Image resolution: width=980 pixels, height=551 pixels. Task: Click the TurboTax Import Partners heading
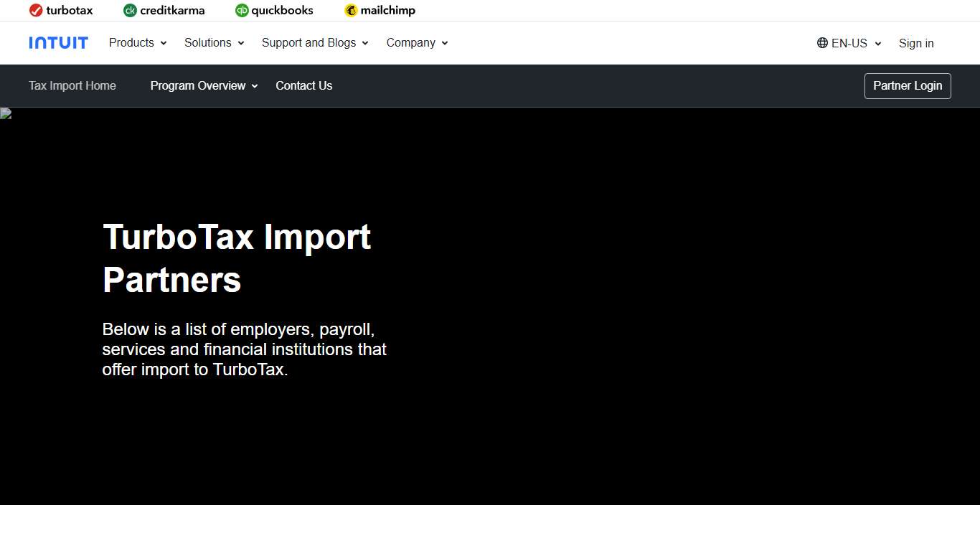click(237, 258)
